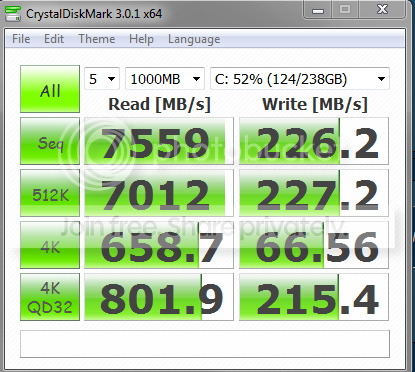Open the Edit menu
Screen dimensions: 415x372
[x=54, y=39]
